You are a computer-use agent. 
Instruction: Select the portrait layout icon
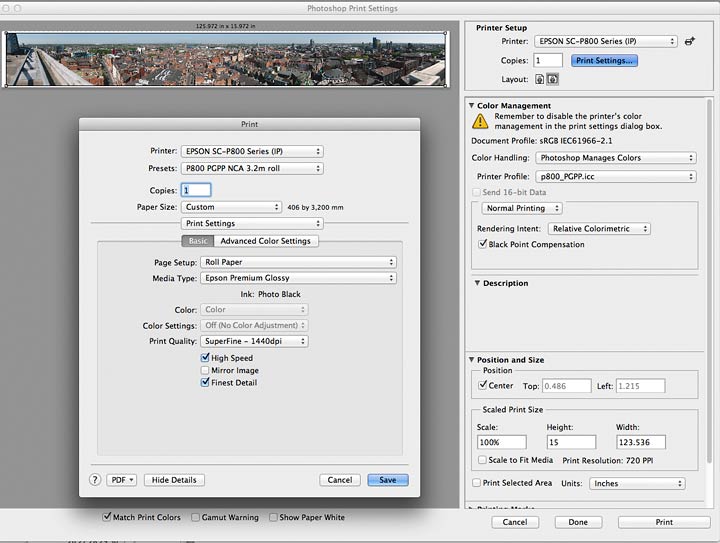click(540, 79)
